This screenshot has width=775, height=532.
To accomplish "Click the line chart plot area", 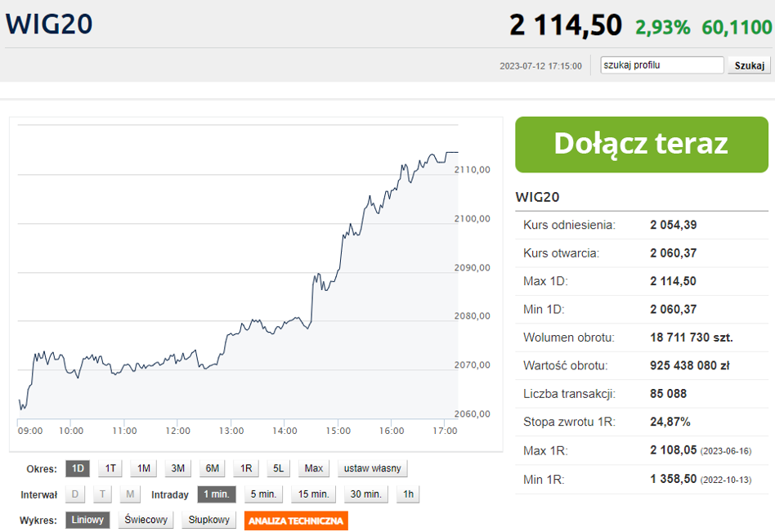I will pos(238,271).
